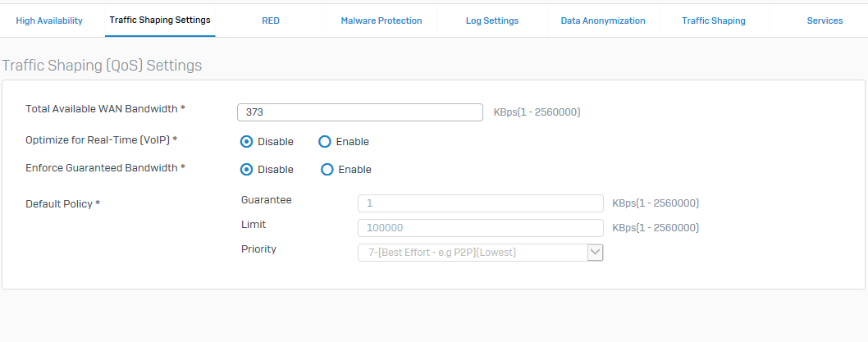
Task: Click the Limit bandwidth input field
Action: (481, 228)
